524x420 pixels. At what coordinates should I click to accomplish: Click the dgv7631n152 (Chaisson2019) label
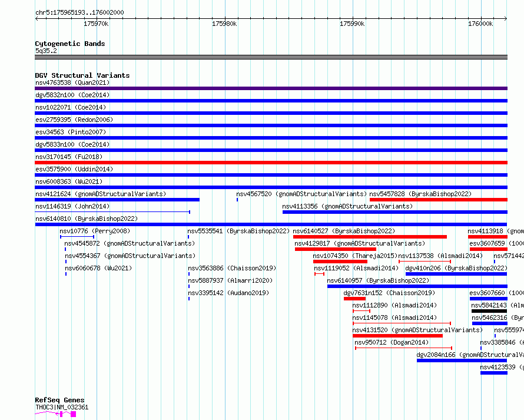[x=390, y=293]
